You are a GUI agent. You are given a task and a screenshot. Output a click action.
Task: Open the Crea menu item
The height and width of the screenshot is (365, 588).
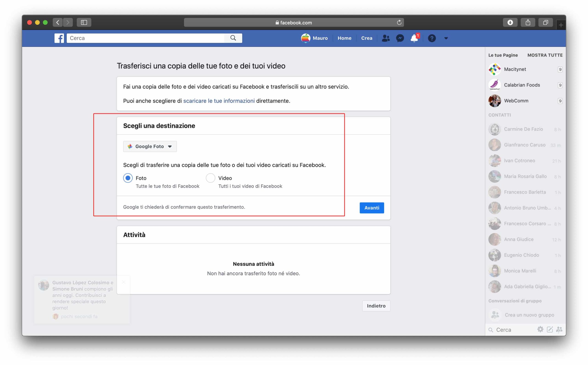click(x=366, y=38)
